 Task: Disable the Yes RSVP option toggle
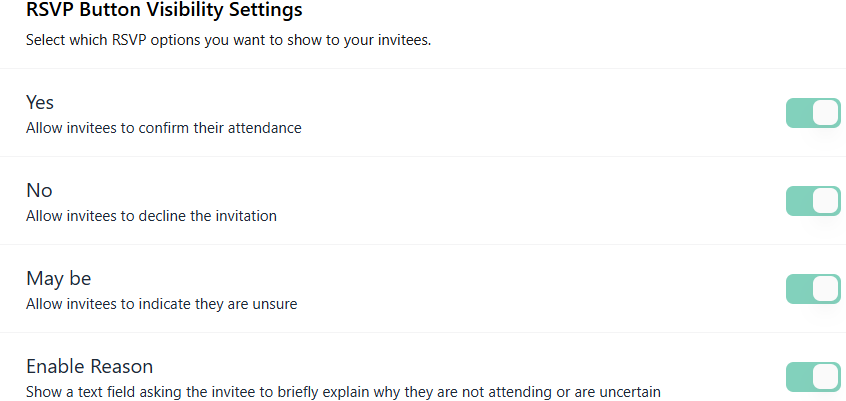point(813,113)
